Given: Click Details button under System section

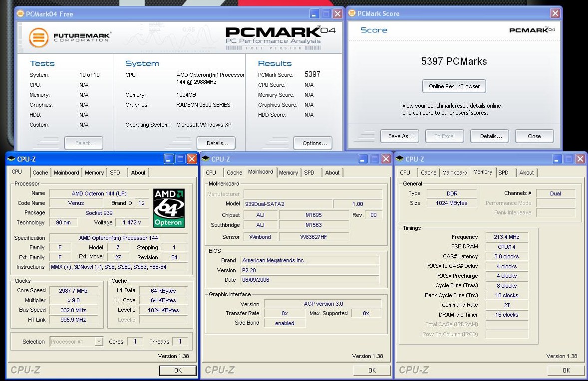Looking at the screenshot, I should [x=216, y=143].
